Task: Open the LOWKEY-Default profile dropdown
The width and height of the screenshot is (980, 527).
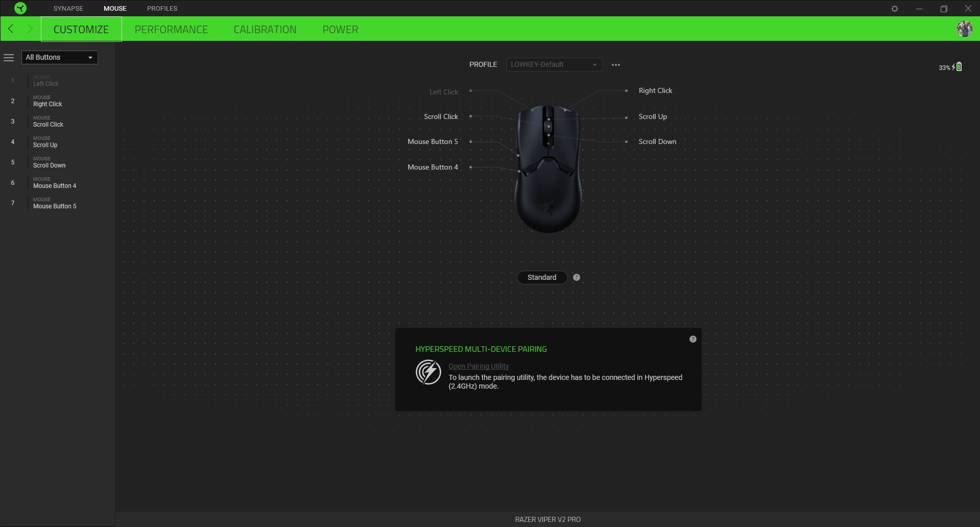Action: point(554,64)
